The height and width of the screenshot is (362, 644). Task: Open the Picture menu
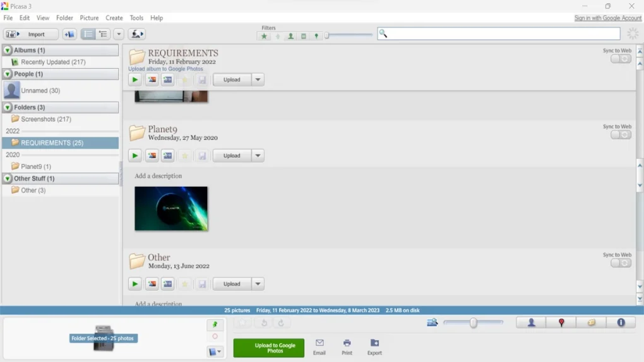89,18
